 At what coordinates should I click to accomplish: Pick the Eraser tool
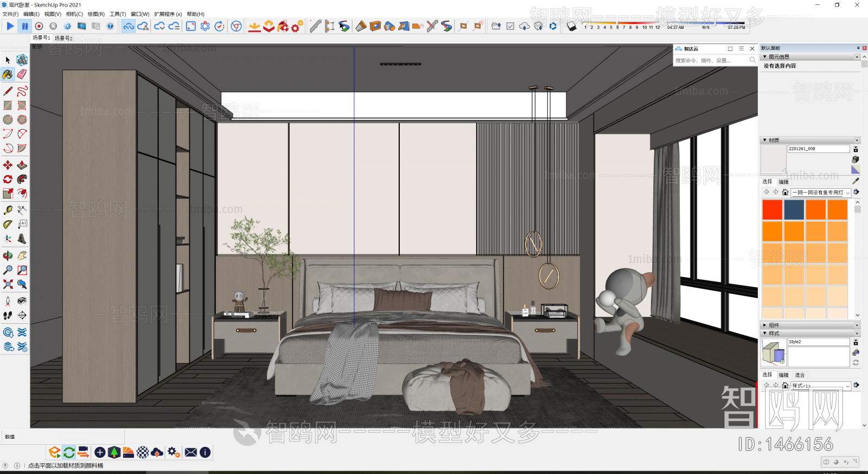[x=22, y=74]
